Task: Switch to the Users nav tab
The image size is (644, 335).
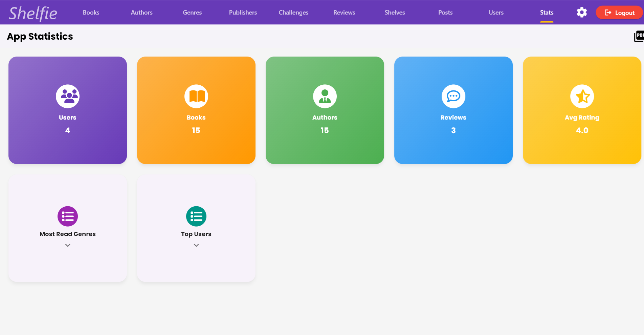Action: (x=496, y=13)
